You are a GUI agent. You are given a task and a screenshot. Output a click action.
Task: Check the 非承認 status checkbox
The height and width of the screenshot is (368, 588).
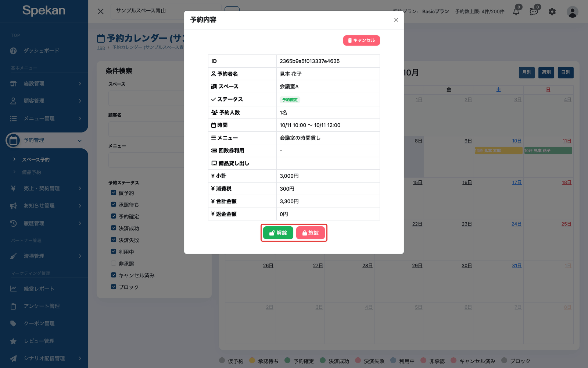[114, 263]
